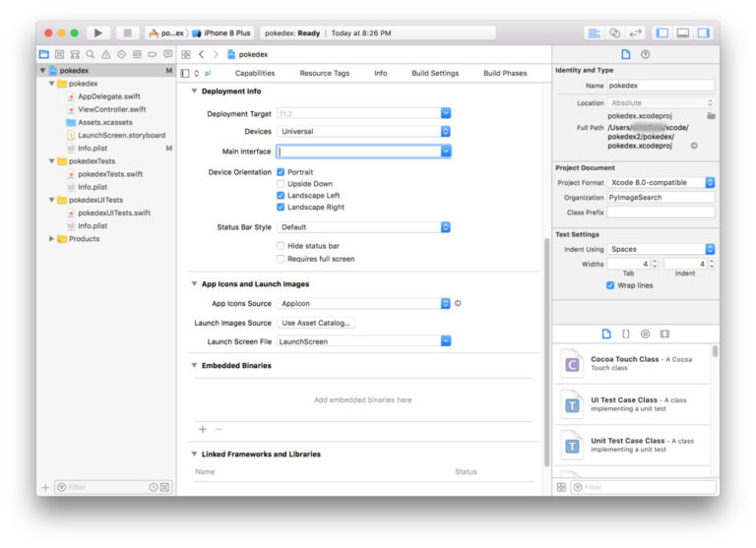Open the symbol navigator
Image resolution: width=756 pixels, height=548 pixels.
75,54
